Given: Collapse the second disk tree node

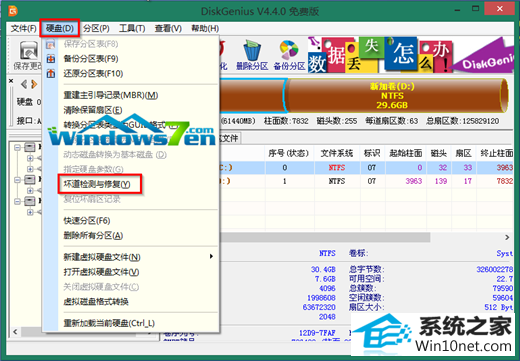Looking at the screenshot, I should (17, 180).
